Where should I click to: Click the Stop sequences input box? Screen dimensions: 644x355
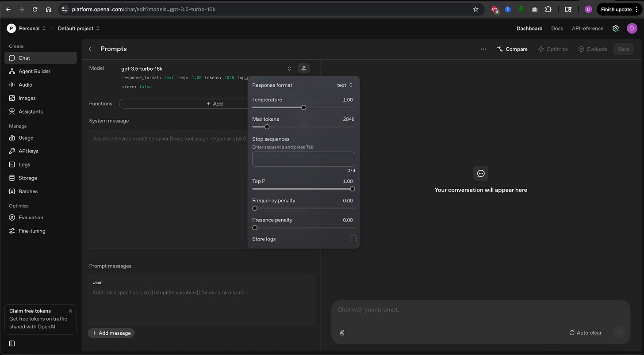click(x=303, y=159)
